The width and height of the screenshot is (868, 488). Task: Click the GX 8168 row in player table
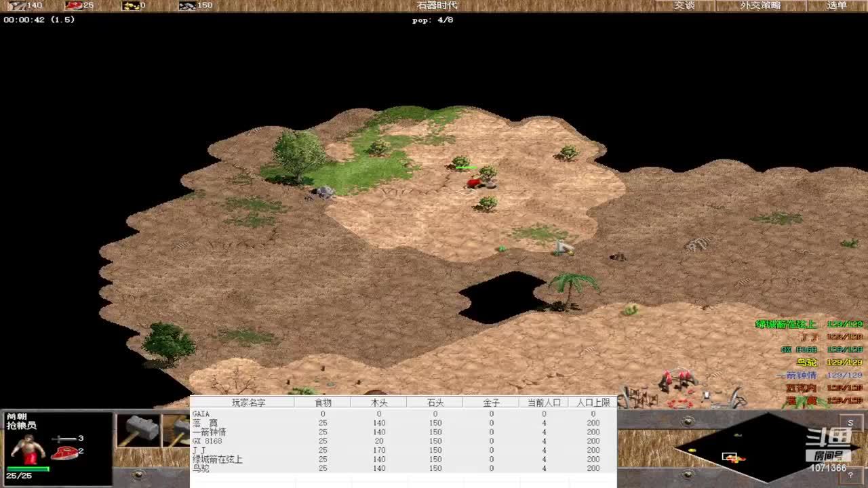(x=403, y=441)
